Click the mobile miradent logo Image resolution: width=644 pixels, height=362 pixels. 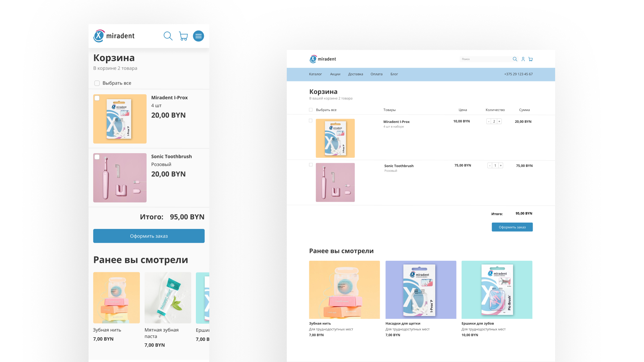tap(114, 36)
